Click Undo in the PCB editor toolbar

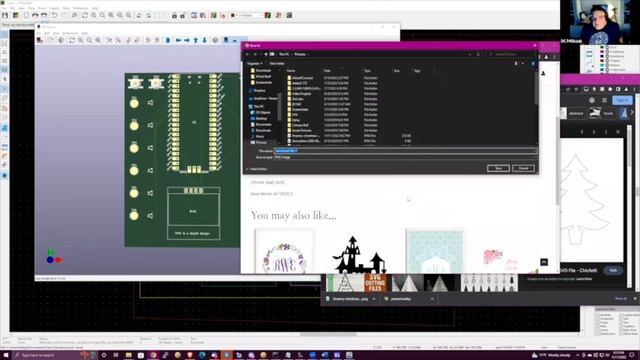(54, 15)
